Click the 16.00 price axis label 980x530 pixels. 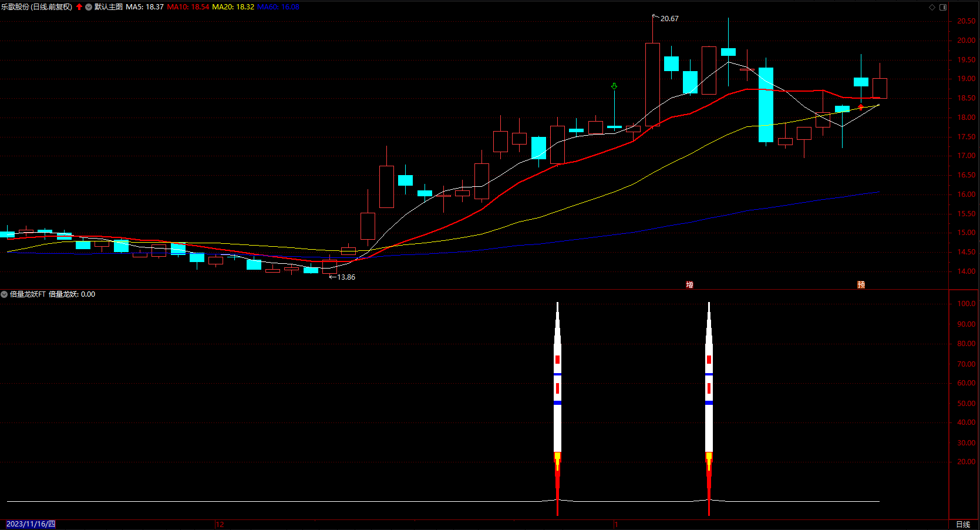pyautogui.click(x=966, y=194)
